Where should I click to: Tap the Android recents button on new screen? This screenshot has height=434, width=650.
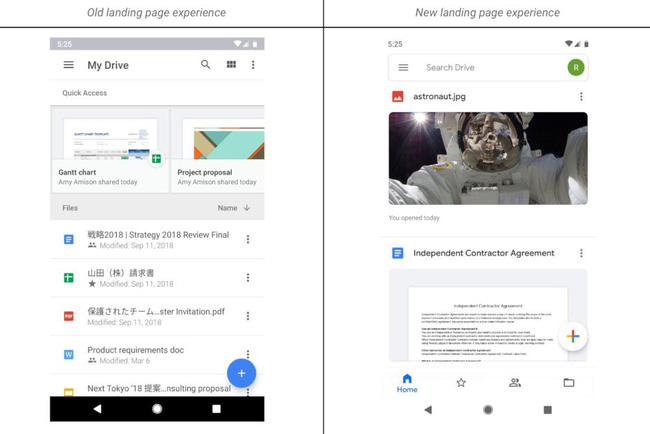(548, 410)
